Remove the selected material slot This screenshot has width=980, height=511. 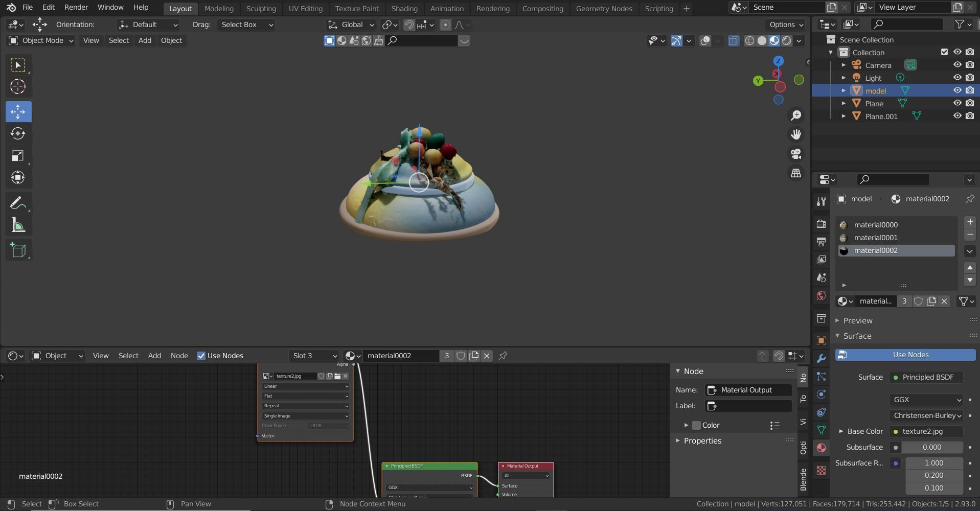[970, 235]
